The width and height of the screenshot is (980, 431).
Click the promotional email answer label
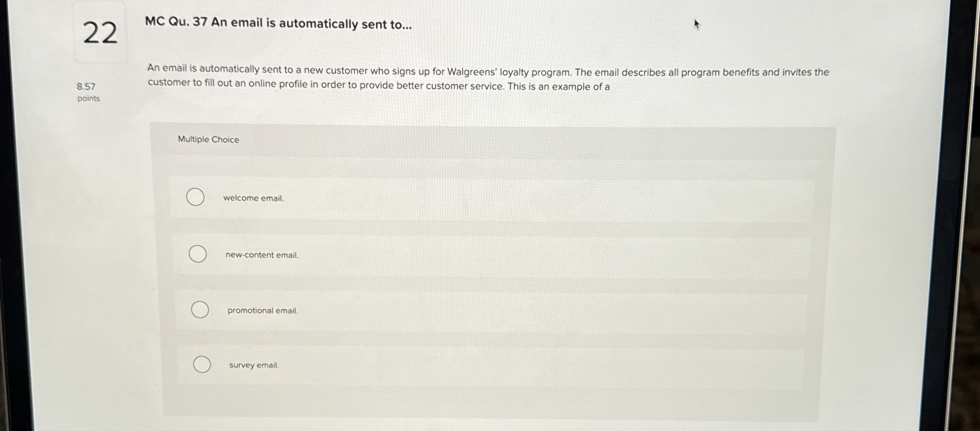[x=262, y=310]
